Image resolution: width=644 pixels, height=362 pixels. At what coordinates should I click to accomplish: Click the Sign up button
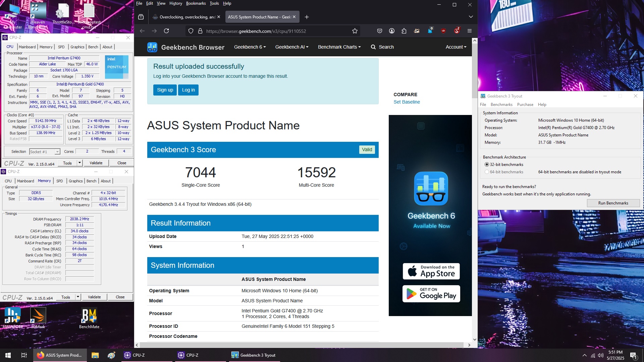(x=165, y=90)
